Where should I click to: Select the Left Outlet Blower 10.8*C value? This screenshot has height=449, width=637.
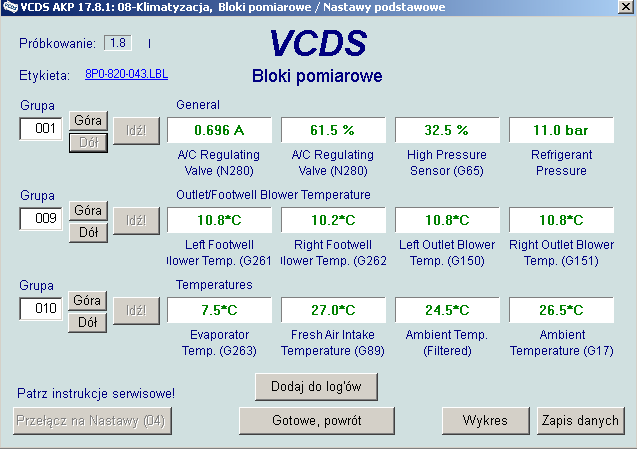tap(447, 220)
